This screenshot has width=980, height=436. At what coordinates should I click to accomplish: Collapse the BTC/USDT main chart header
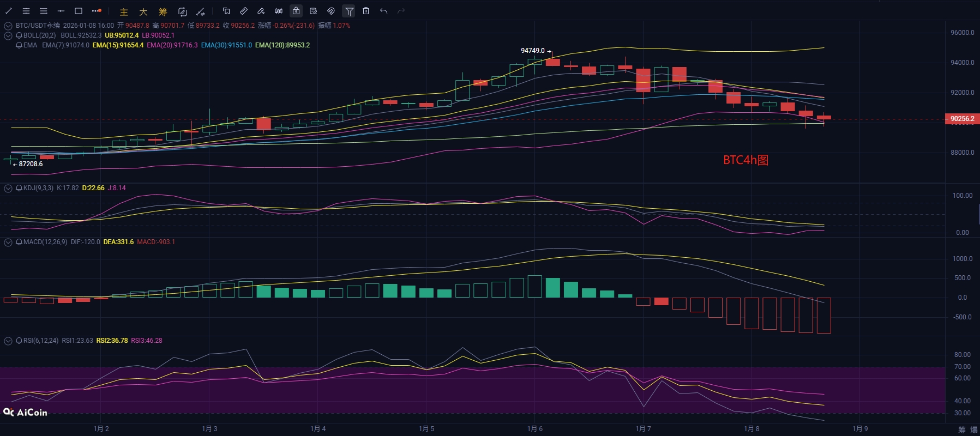click(x=8, y=26)
